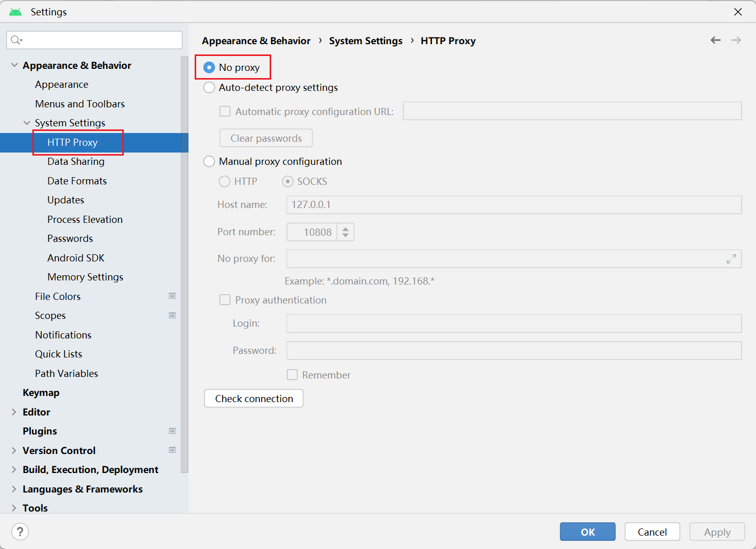The height and width of the screenshot is (549, 756).
Task: Click the Login input field
Action: coord(514,324)
